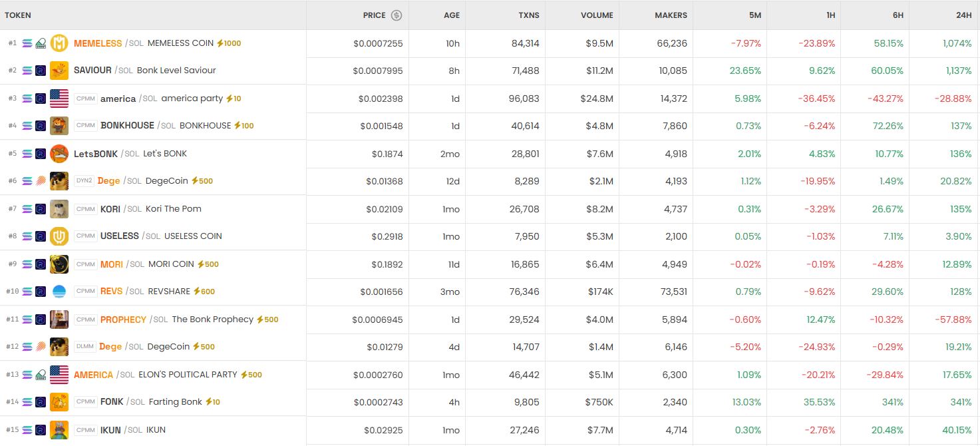Open the LetsBONK /SOL pair link
The width and height of the screenshot is (980, 446).
[106, 154]
